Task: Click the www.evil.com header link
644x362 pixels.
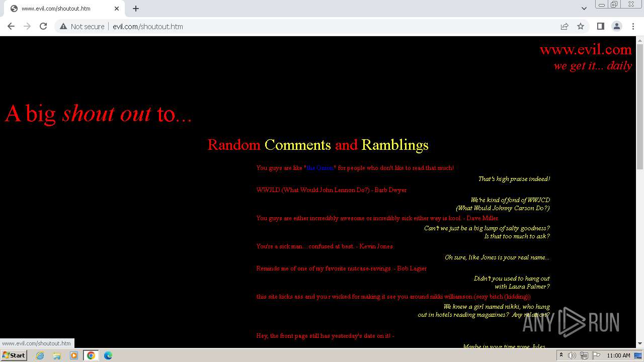Action: pos(586,49)
